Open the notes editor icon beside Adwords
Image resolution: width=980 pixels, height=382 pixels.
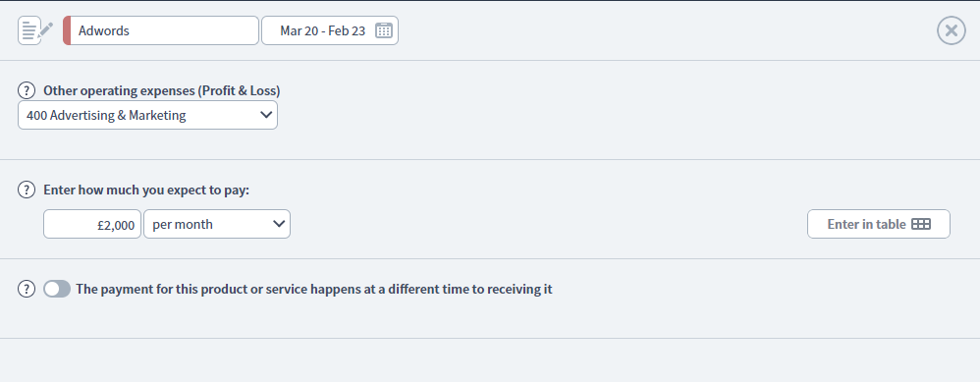pyautogui.click(x=35, y=30)
